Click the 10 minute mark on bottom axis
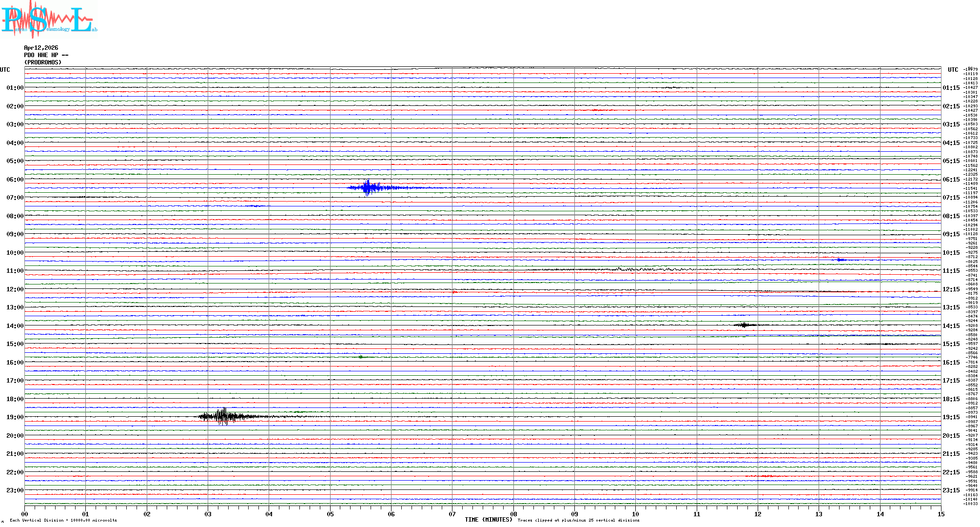This screenshot has height=527, width=980. point(635,514)
